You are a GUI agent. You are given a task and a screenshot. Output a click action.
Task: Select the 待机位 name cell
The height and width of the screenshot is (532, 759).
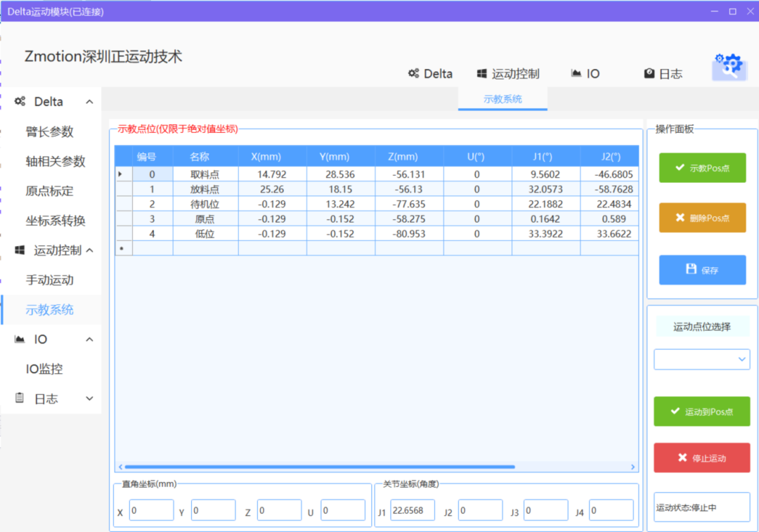point(206,204)
